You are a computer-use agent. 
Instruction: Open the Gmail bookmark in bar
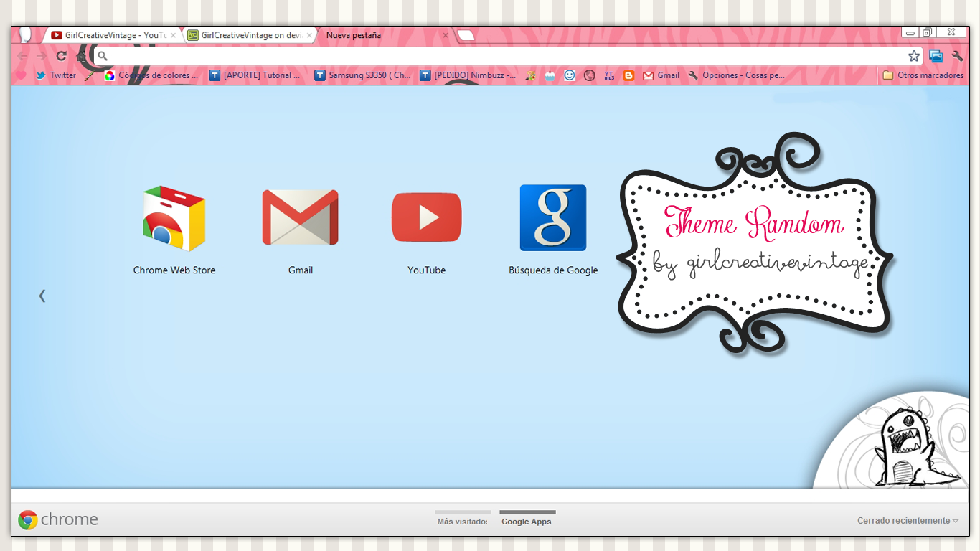pyautogui.click(x=661, y=75)
